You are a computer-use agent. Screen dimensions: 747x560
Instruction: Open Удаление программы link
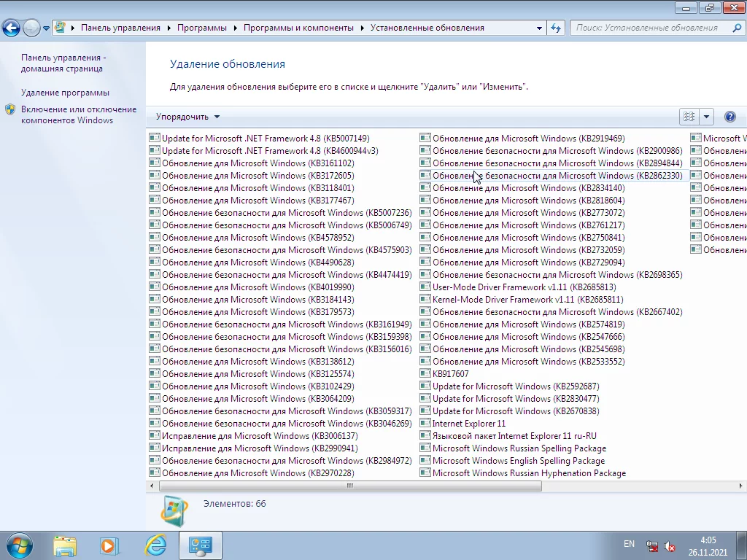tap(65, 93)
